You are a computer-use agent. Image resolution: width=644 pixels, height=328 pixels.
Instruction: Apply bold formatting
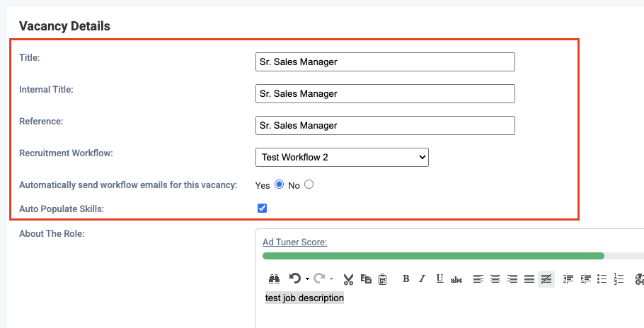406,279
